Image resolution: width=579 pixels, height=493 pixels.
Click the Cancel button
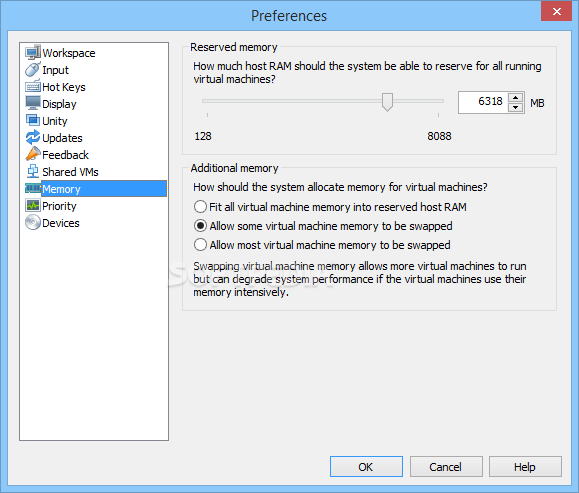coord(446,466)
